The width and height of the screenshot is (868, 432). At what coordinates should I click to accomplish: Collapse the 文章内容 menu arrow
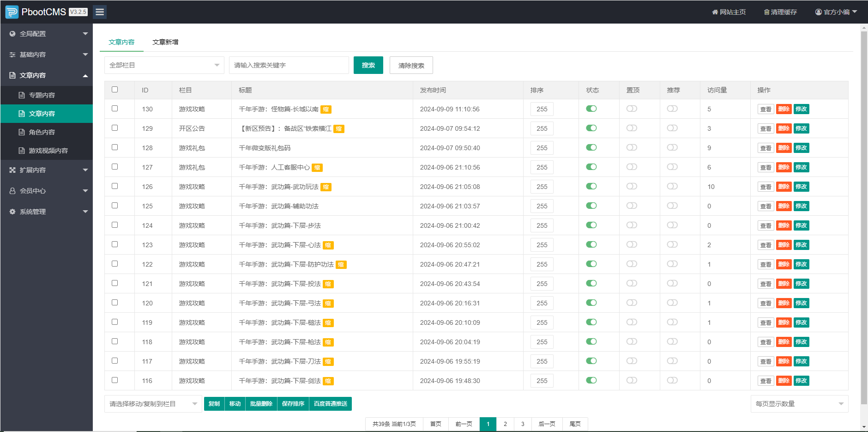(x=85, y=76)
